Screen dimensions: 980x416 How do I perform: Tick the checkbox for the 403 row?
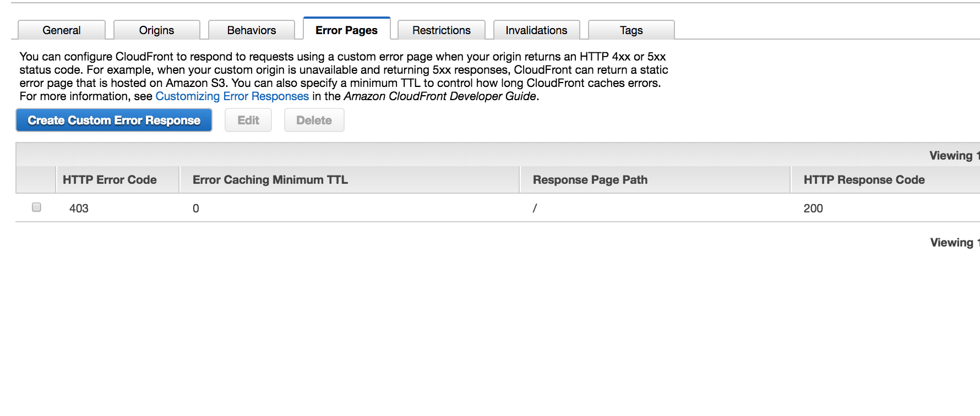[36, 207]
